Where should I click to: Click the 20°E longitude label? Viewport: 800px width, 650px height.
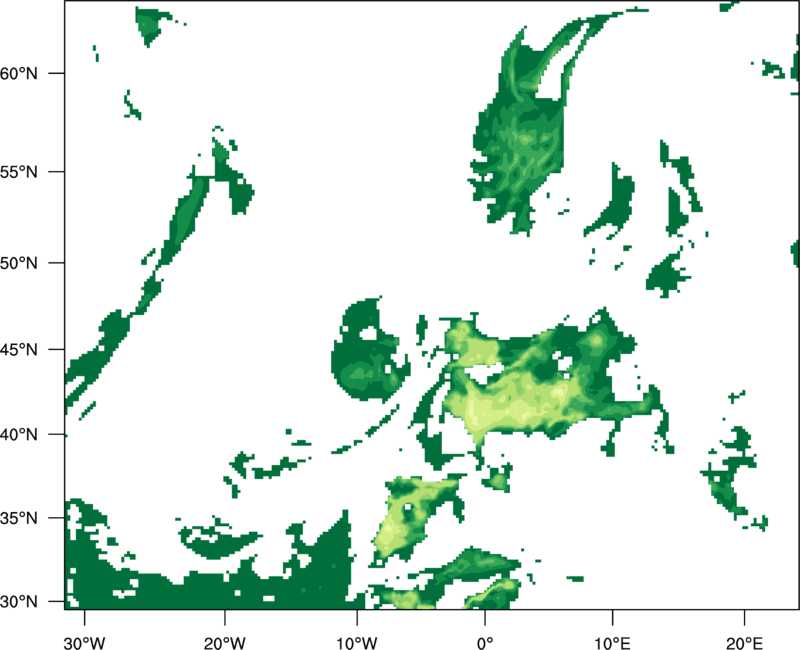(x=744, y=643)
